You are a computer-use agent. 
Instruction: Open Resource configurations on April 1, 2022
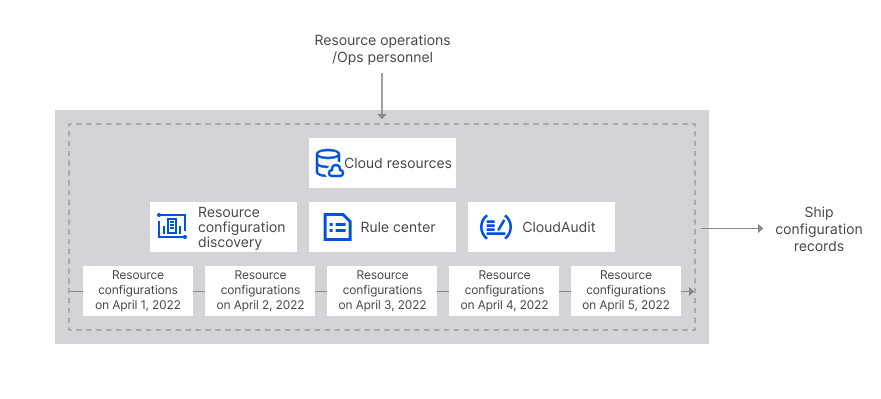point(138,291)
